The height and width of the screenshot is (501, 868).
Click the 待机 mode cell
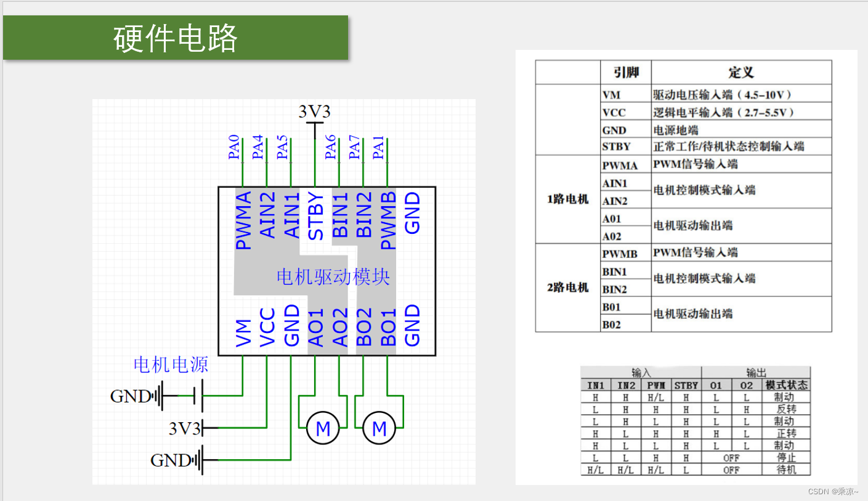786,470
